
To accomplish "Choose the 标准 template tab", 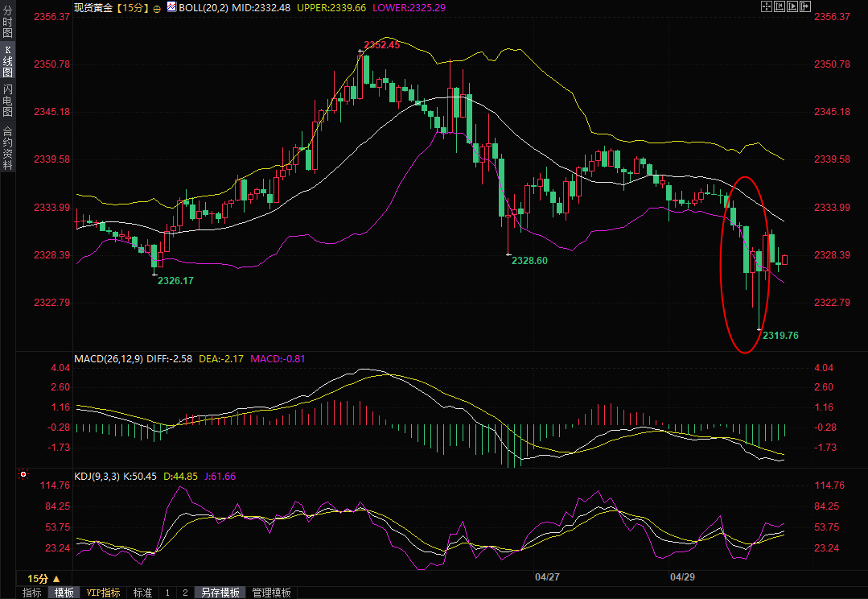I will [142, 593].
